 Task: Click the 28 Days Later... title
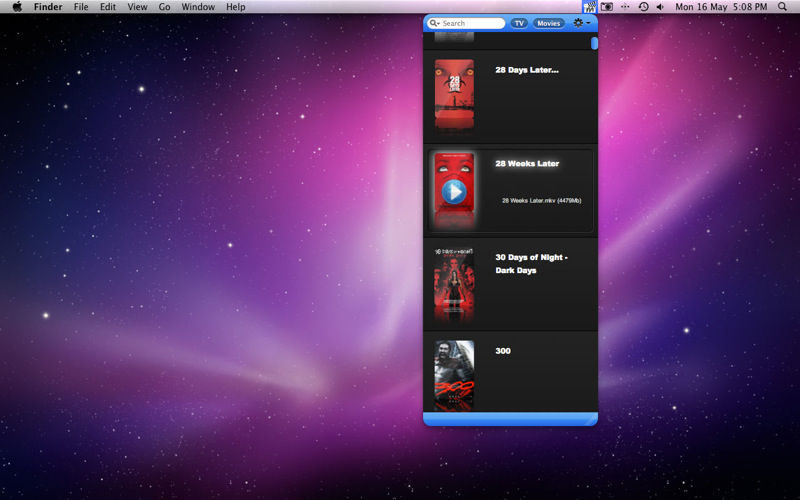[x=527, y=70]
